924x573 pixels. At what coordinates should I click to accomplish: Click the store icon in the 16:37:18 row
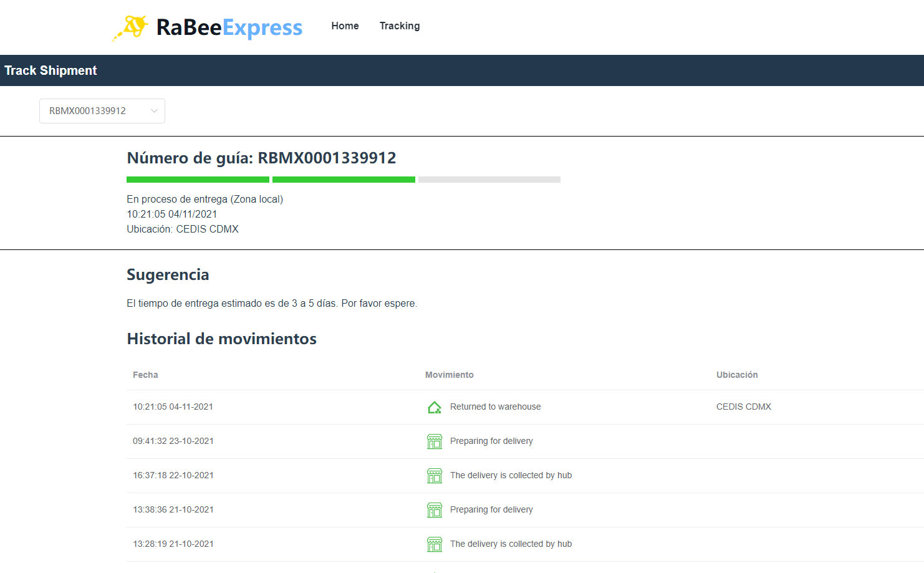click(x=435, y=476)
